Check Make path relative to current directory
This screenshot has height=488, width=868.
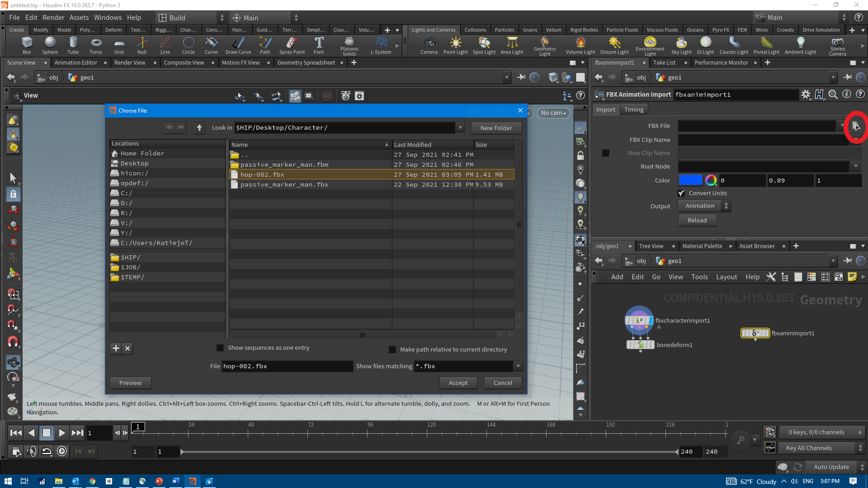click(392, 350)
